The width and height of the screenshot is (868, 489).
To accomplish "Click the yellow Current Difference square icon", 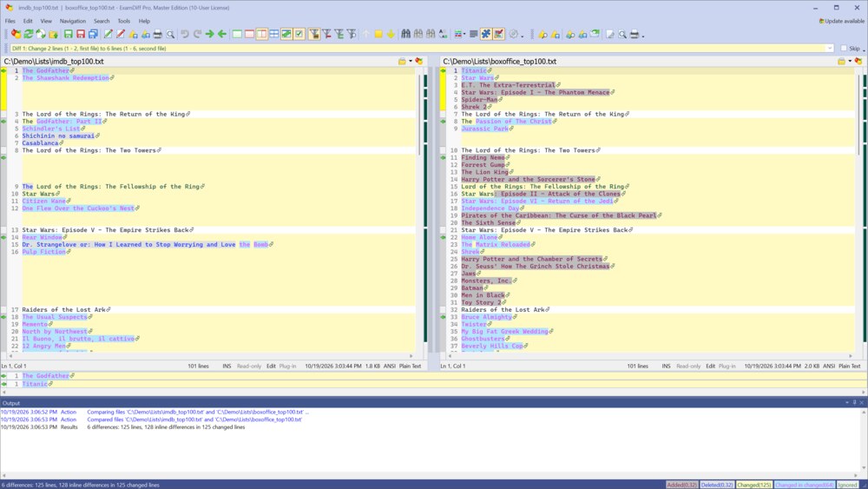I will point(378,35).
